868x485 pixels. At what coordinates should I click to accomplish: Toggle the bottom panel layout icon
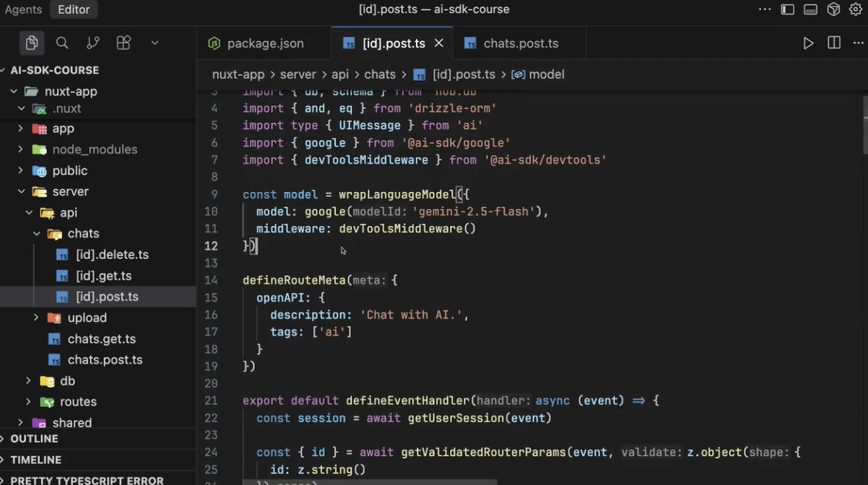pos(811,9)
